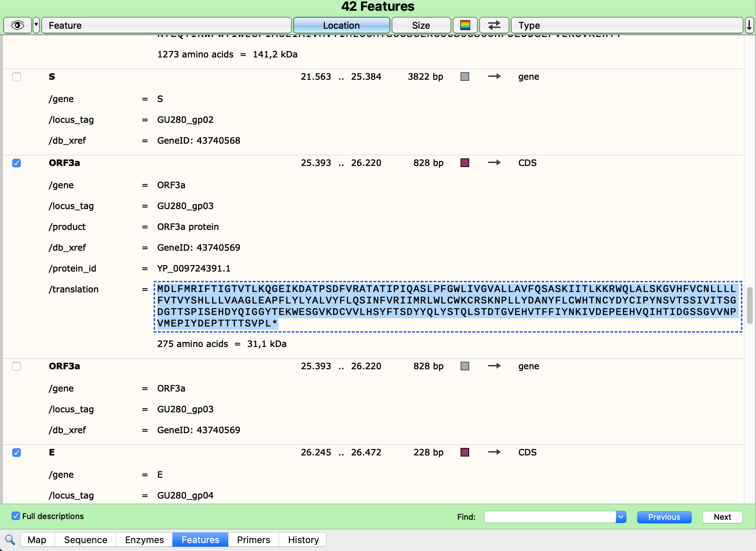Uncheck the ORF3a CDS feature checkbox

pyautogui.click(x=17, y=163)
